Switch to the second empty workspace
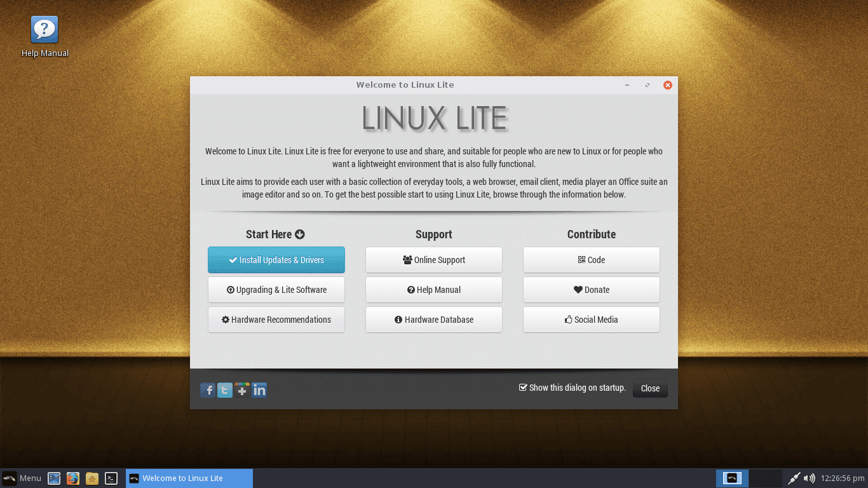Viewport: 868px width, 488px height. (765, 478)
